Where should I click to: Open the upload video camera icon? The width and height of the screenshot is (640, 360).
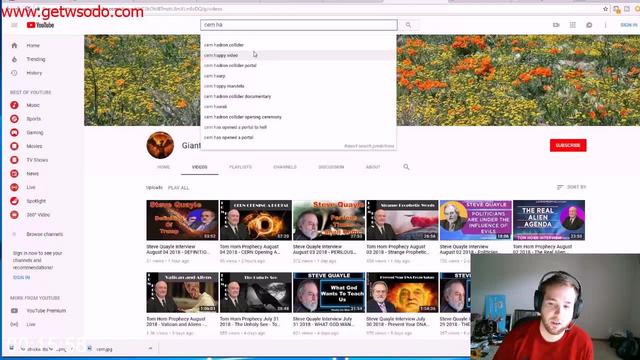point(556,25)
